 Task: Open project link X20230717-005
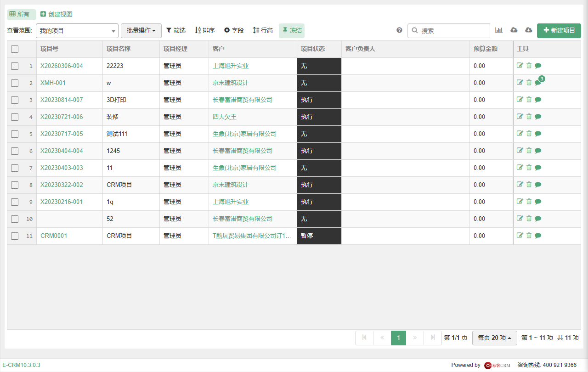[x=62, y=134]
